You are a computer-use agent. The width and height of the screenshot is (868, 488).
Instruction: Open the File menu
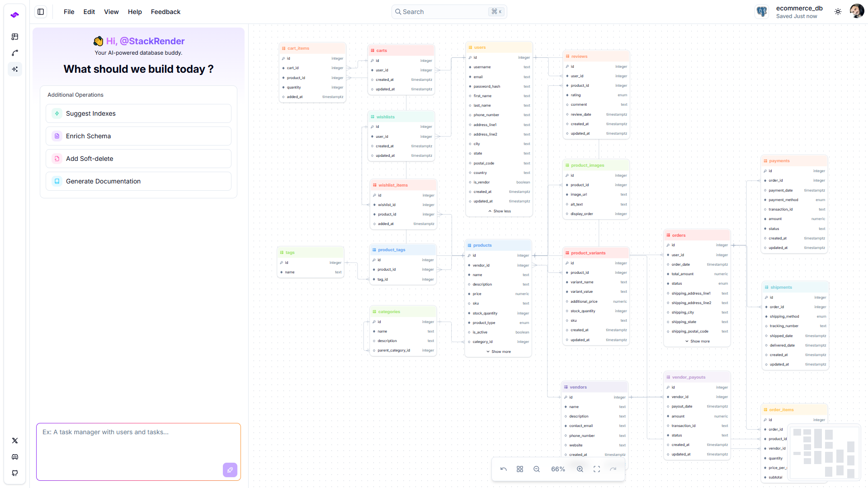click(x=69, y=12)
